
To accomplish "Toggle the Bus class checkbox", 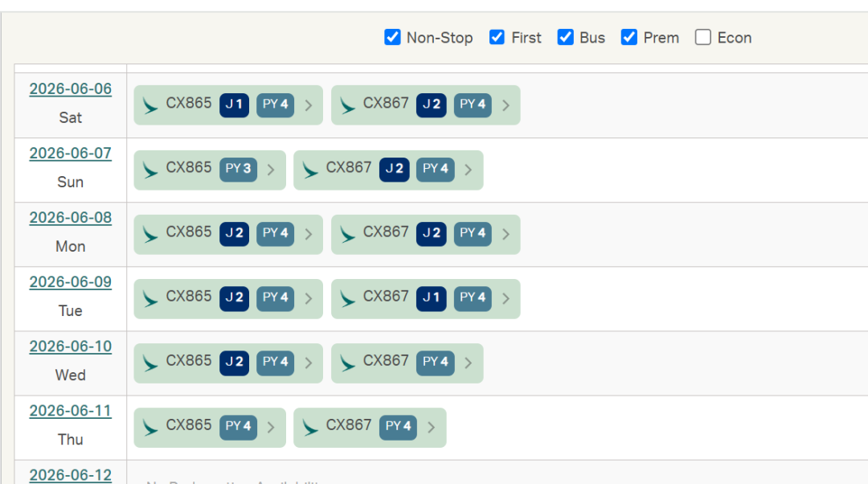I will click(566, 37).
